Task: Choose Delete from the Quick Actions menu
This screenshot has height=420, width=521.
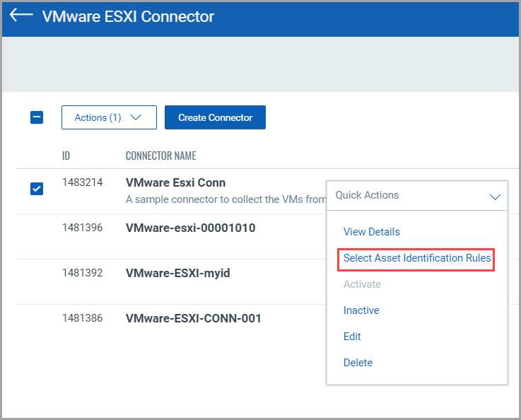Action: pyautogui.click(x=358, y=363)
